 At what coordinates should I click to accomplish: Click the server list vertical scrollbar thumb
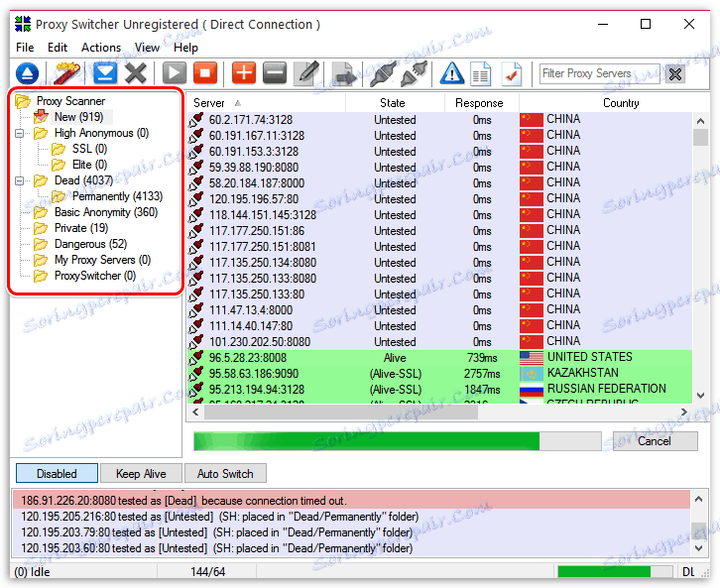[x=700, y=137]
